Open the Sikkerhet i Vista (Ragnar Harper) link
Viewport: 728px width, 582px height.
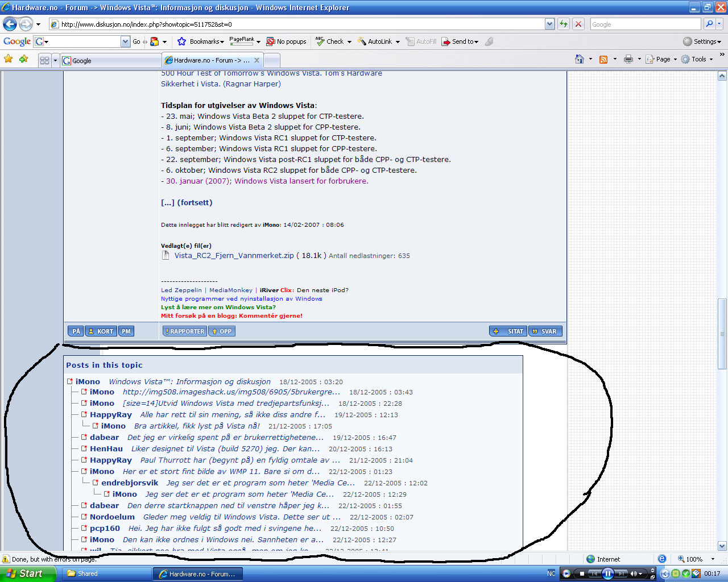tap(221, 84)
